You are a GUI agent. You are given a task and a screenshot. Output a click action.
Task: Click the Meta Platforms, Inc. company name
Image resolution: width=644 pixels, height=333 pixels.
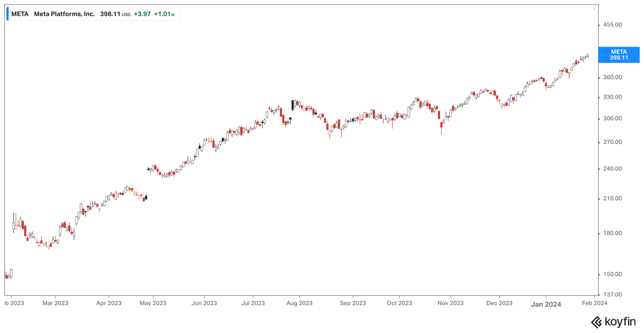[x=64, y=14]
